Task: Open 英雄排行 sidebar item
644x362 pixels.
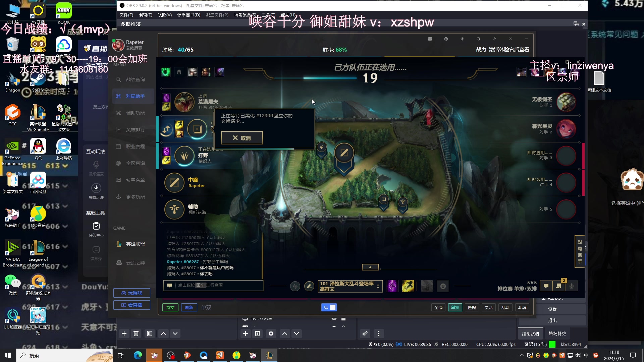Action: pos(131,130)
